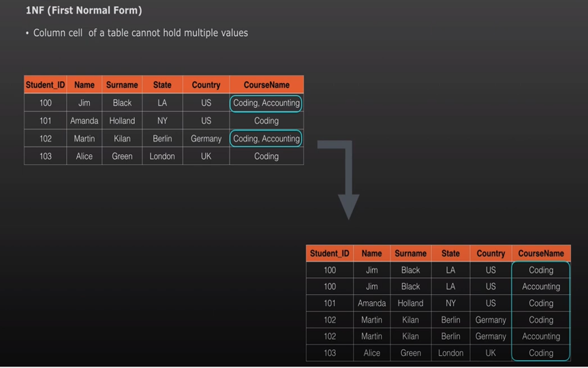Click cell '103' in the upper table

[46, 156]
